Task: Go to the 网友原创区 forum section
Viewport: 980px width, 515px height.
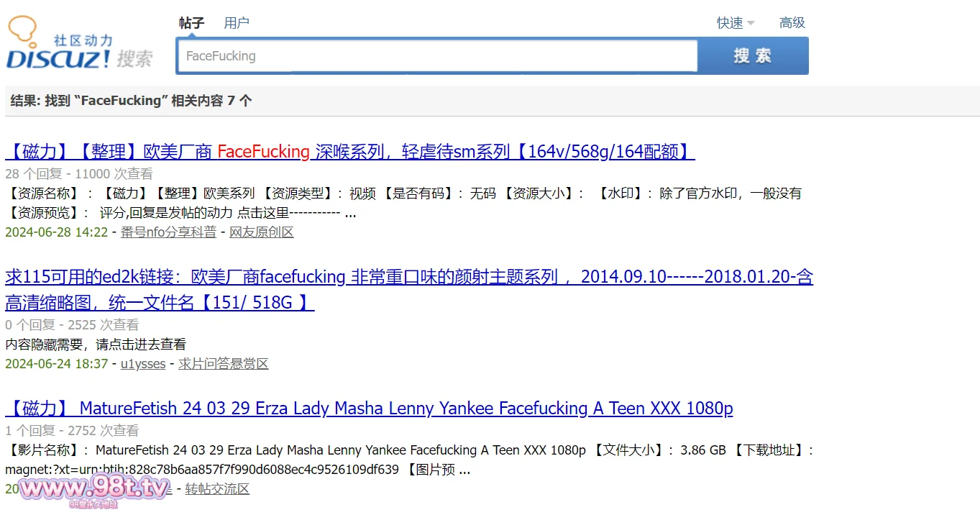Action: 262,232
